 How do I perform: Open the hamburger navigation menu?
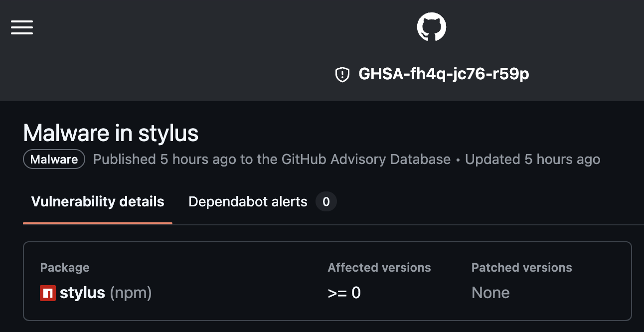(x=21, y=27)
